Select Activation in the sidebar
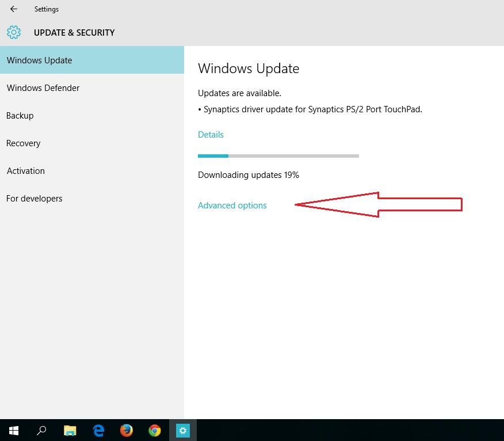This screenshot has width=504, height=441. tap(26, 171)
